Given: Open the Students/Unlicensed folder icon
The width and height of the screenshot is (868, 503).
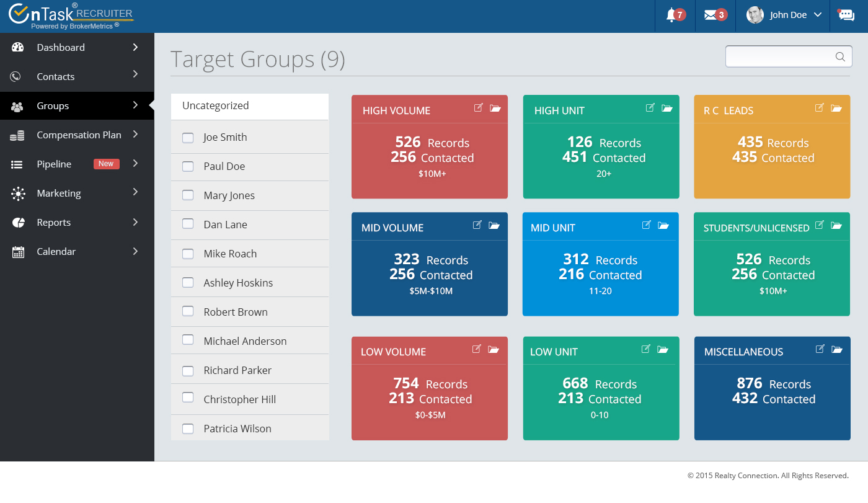Looking at the screenshot, I should tap(836, 225).
